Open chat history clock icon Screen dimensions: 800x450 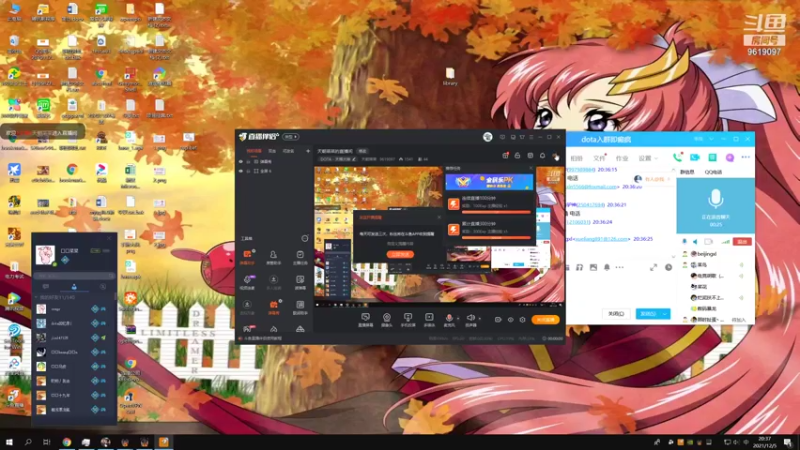[668, 267]
